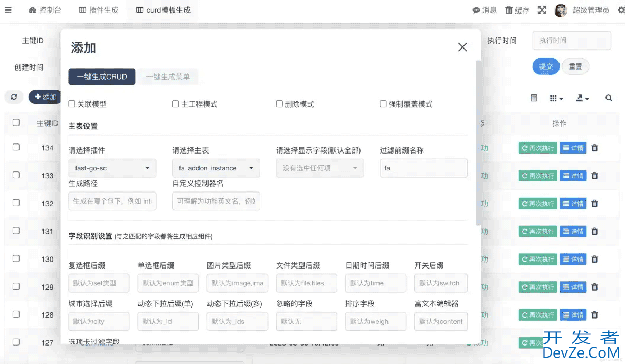Screen dimensions: 625x364
Task: Toggle fullscreen with the expand icon
Action: 542,10
